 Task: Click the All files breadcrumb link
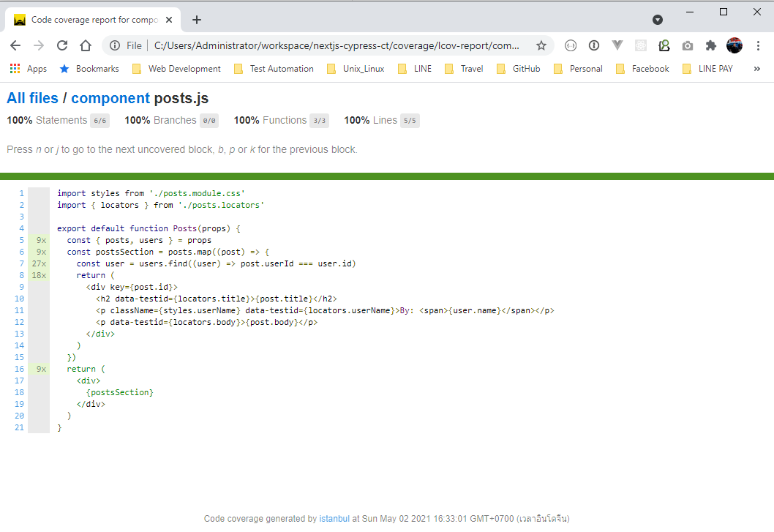[31, 97]
